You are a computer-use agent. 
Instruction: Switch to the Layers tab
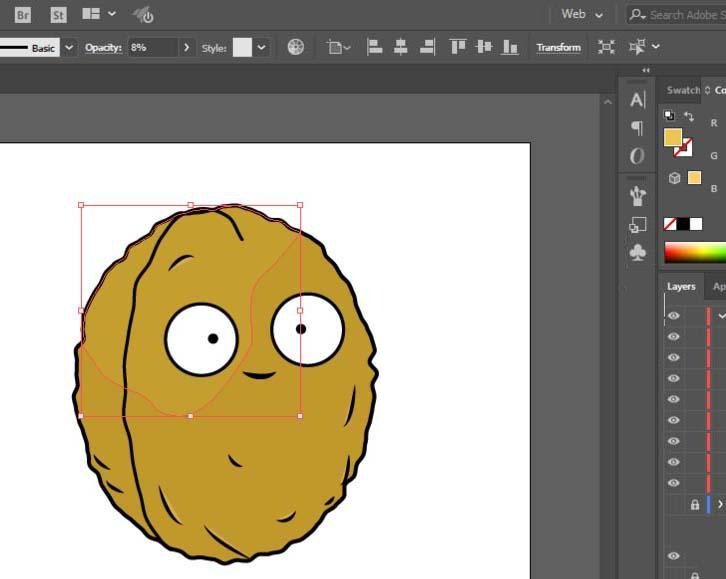(681, 286)
